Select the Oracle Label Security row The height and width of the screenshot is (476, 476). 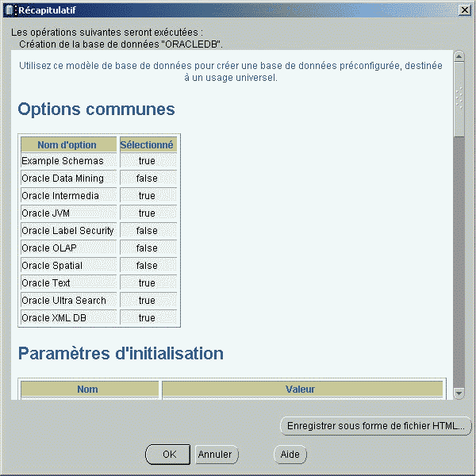pyautogui.click(x=67, y=231)
